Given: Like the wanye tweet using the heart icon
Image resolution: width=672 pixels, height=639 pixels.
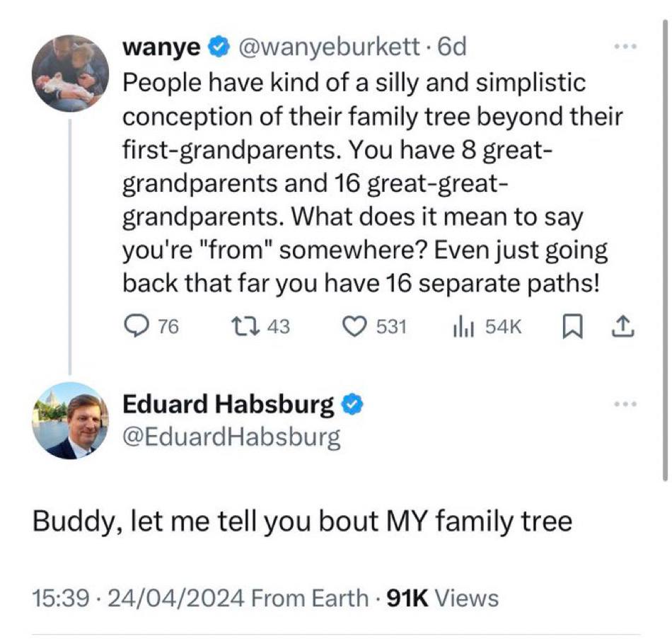Looking at the screenshot, I should point(352,326).
